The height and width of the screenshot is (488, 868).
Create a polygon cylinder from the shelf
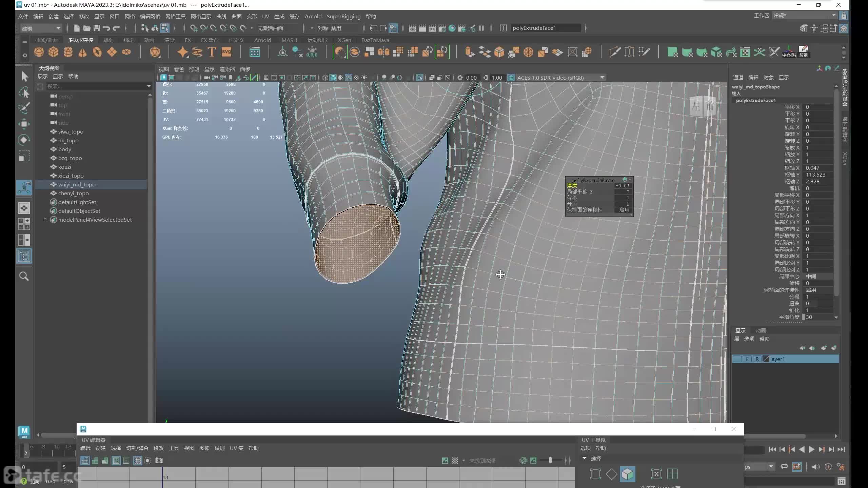68,52
